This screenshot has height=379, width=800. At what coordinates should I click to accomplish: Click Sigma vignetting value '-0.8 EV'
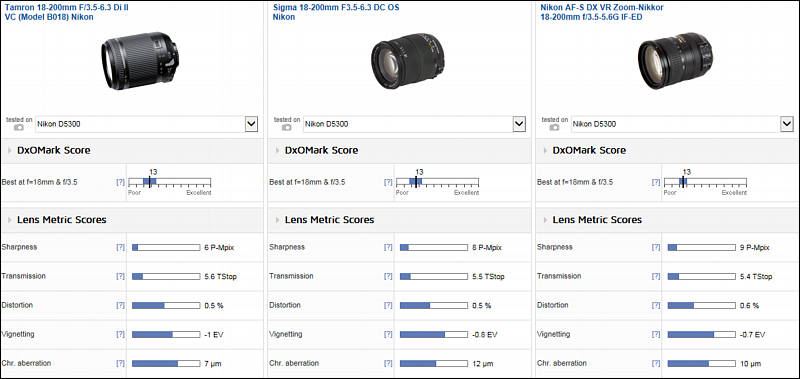point(484,335)
